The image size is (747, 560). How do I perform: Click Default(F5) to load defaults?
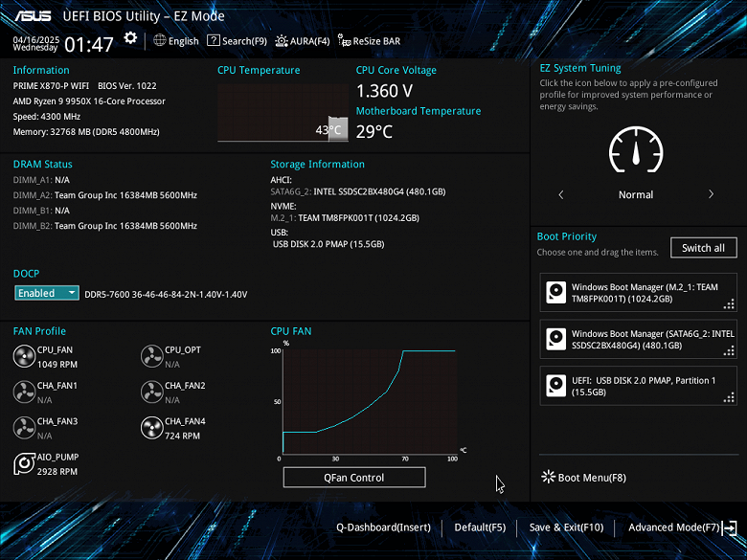coord(480,527)
